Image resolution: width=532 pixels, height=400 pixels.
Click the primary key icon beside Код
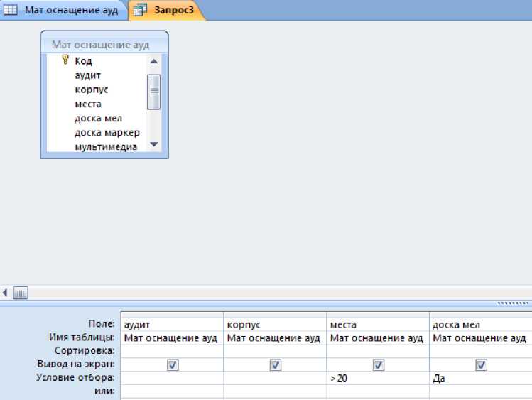[65, 60]
